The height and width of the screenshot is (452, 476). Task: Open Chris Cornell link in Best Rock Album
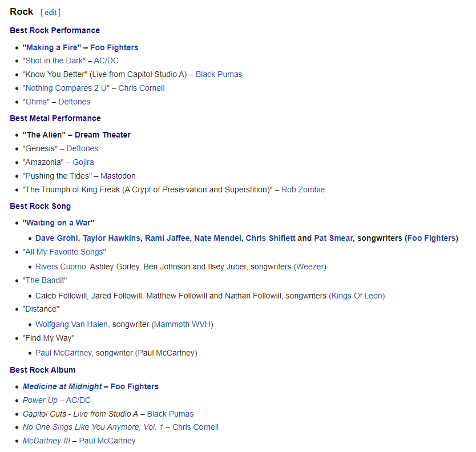(196, 427)
